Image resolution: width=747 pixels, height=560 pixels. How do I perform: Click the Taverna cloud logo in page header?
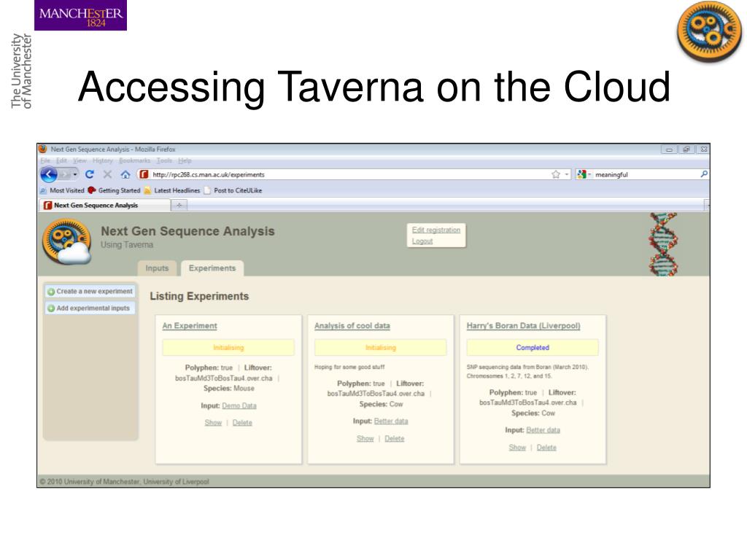pyautogui.click(x=66, y=241)
